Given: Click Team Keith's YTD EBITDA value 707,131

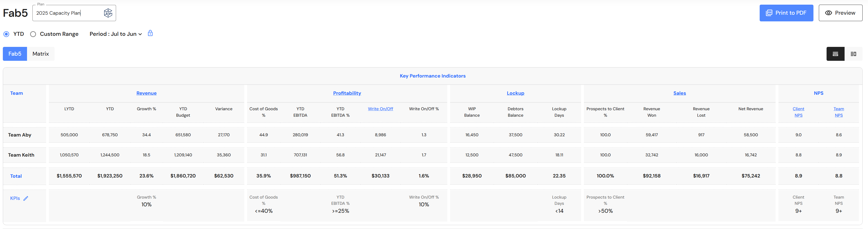Looking at the screenshot, I should [300, 155].
